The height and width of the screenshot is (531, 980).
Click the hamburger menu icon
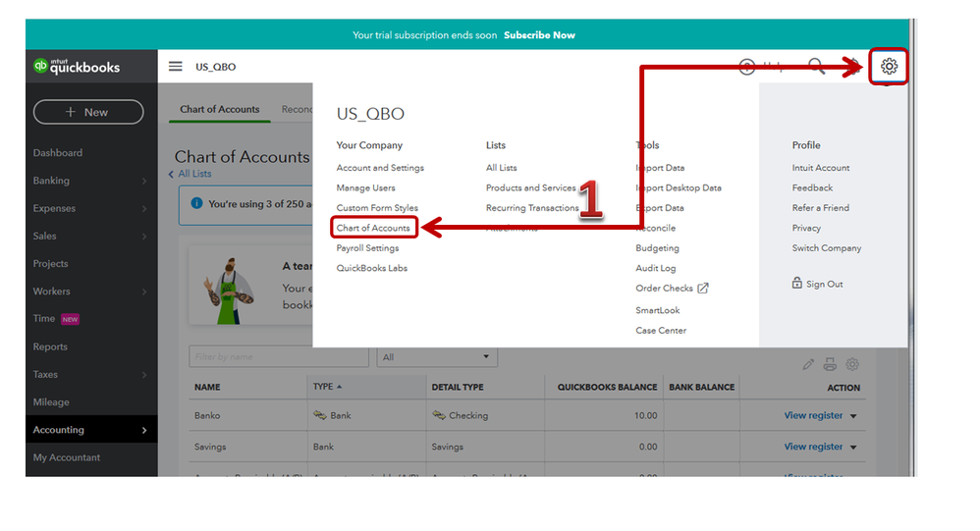click(x=176, y=66)
